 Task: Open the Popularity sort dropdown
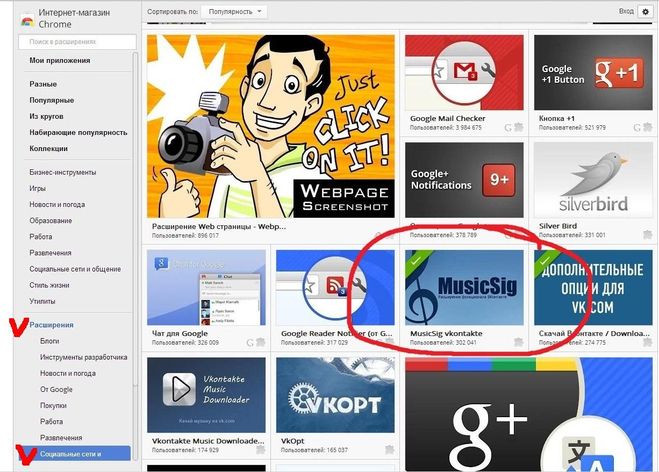234,12
